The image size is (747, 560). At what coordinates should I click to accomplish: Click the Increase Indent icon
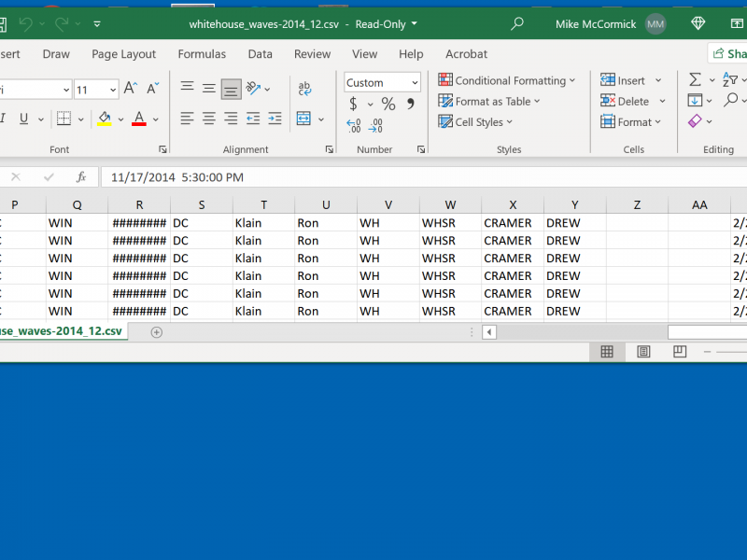click(275, 119)
